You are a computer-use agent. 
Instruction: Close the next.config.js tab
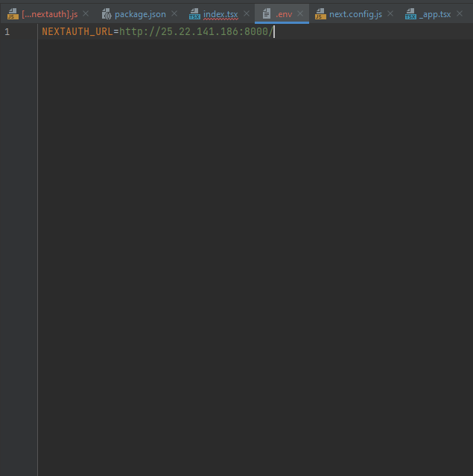(x=390, y=13)
